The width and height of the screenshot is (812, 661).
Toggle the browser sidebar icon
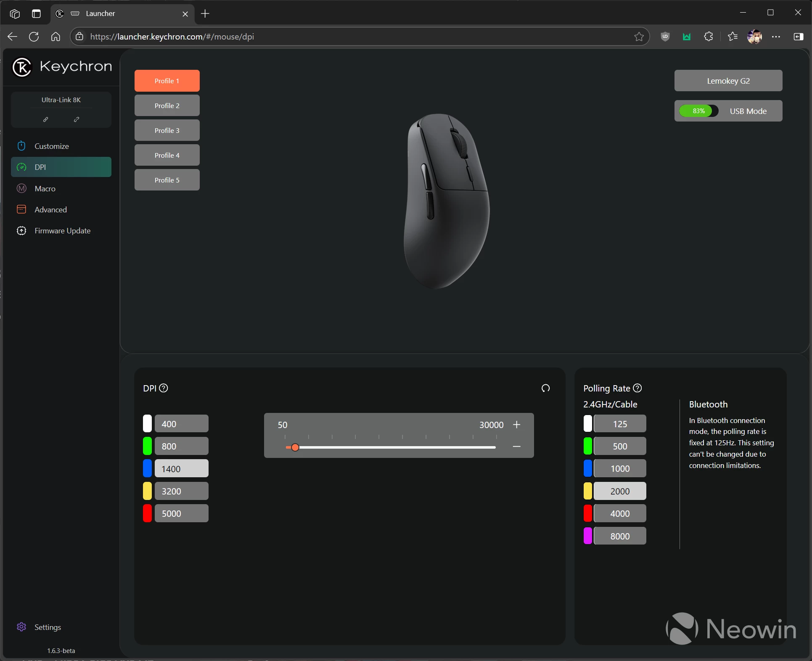798,37
